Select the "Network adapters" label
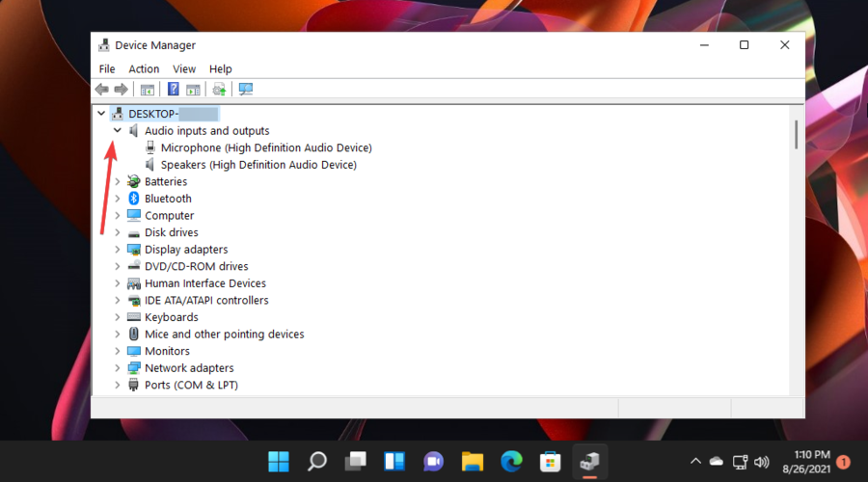Screen dimensions: 868x482 click(x=189, y=368)
